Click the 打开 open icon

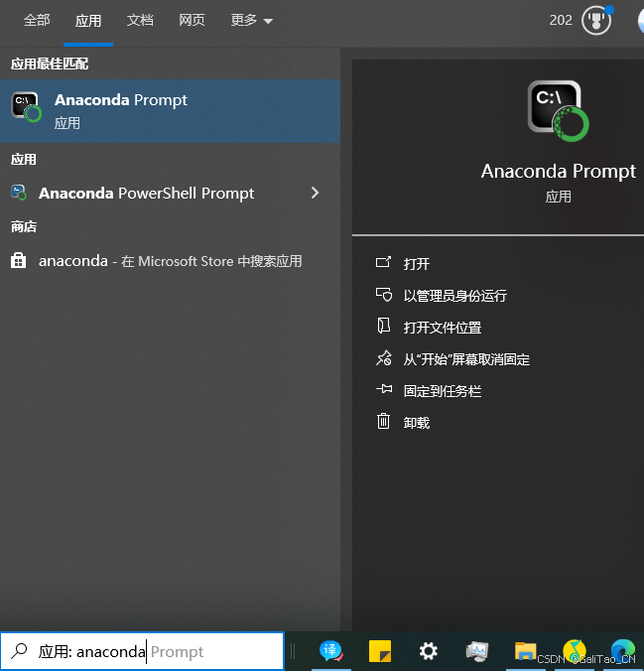383,262
